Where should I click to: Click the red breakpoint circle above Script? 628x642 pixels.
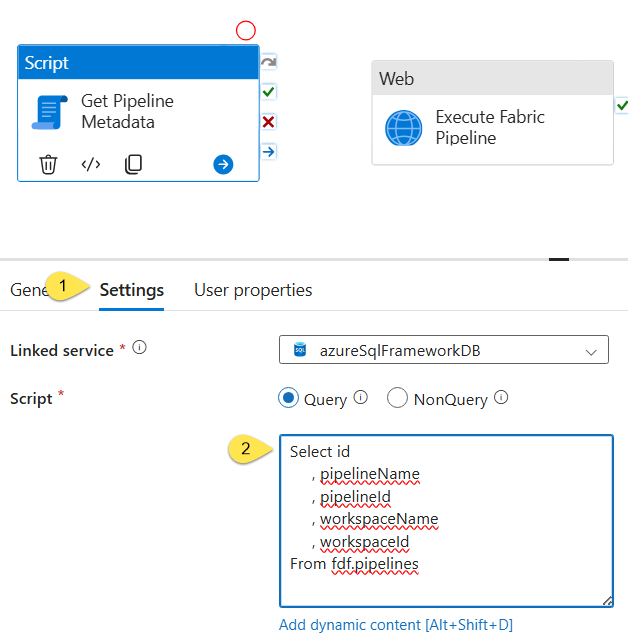point(246,31)
